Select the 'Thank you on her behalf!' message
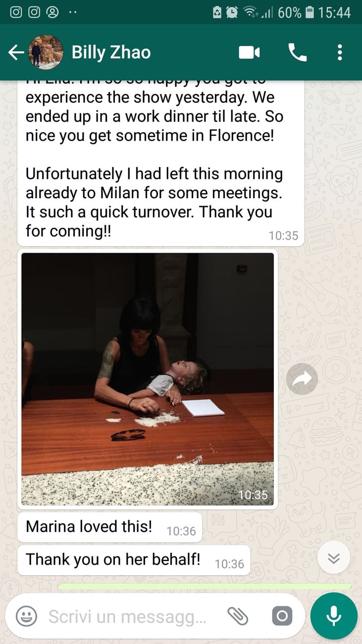This screenshot has width=362, height=644. [134, 560]
